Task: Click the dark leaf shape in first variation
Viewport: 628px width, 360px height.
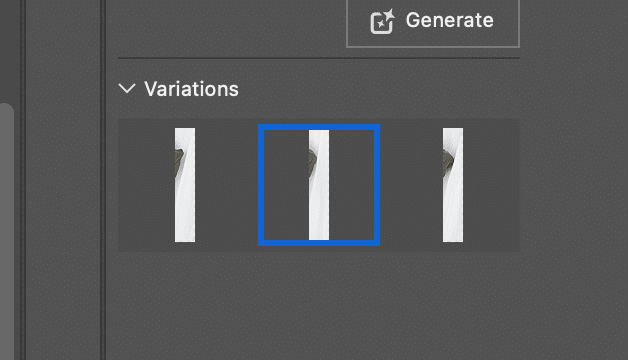Action: (x=179, y=162)
